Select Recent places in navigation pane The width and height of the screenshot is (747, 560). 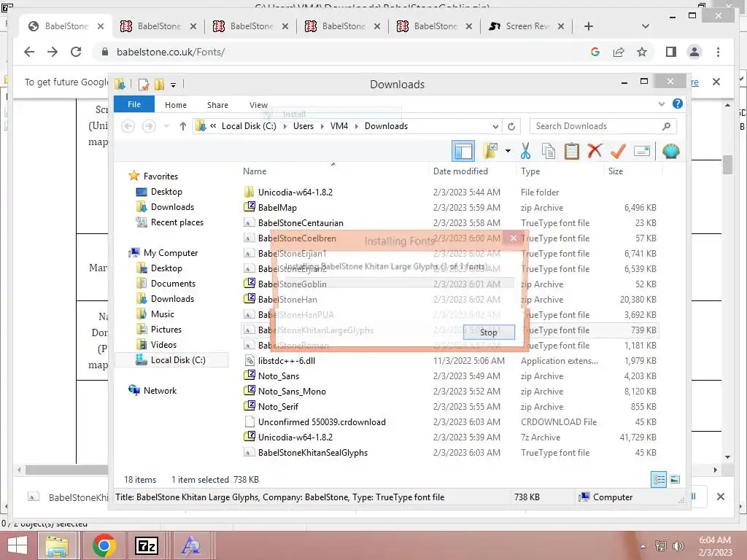(177, 222)
